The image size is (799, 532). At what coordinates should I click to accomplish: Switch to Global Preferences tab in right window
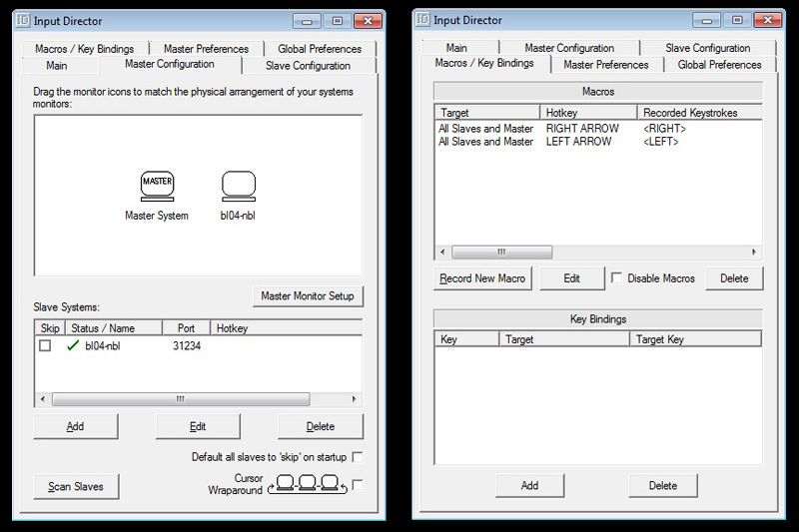coord(719,65)
